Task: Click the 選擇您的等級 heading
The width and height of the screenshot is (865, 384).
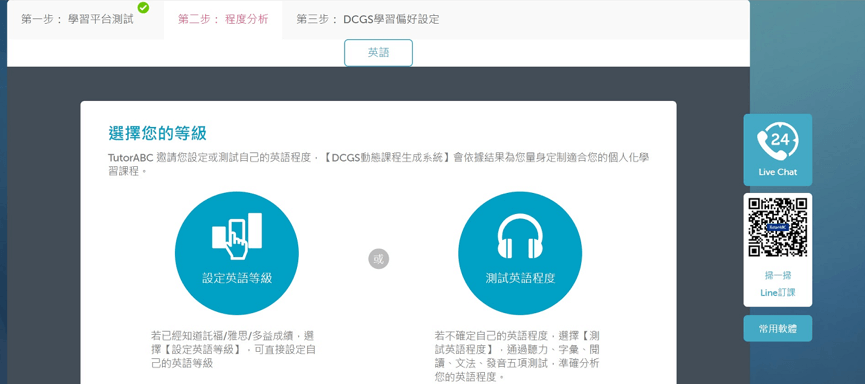Action: [157, 133]
